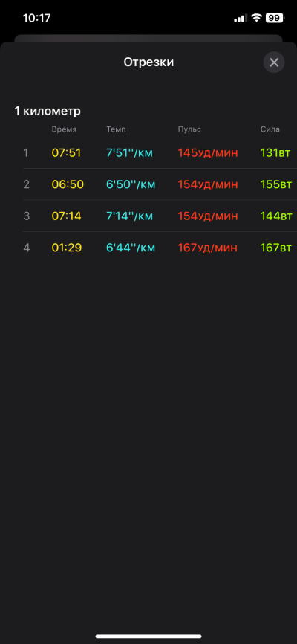The height and width of the screenshot is (644, 297).
Task: Tap the battery indicator showing 99
Action: (275, 18)
